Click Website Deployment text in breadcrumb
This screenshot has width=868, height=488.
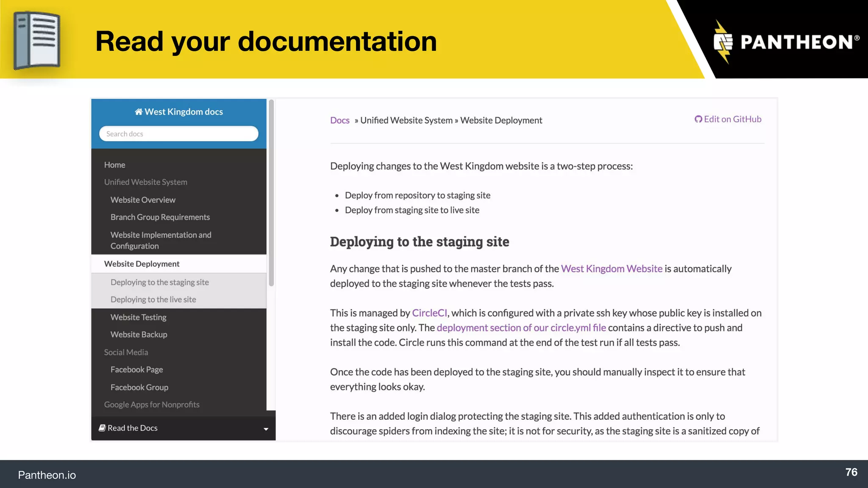coord(501,120)
